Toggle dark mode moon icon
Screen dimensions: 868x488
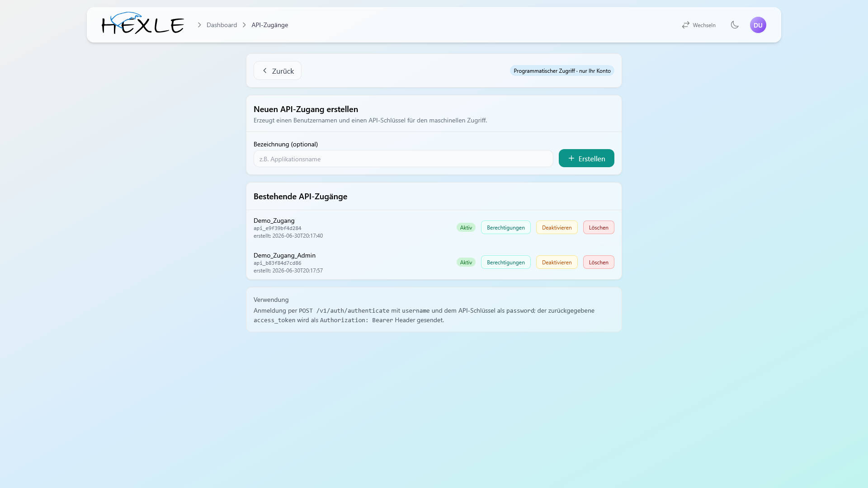pos(735,25)
